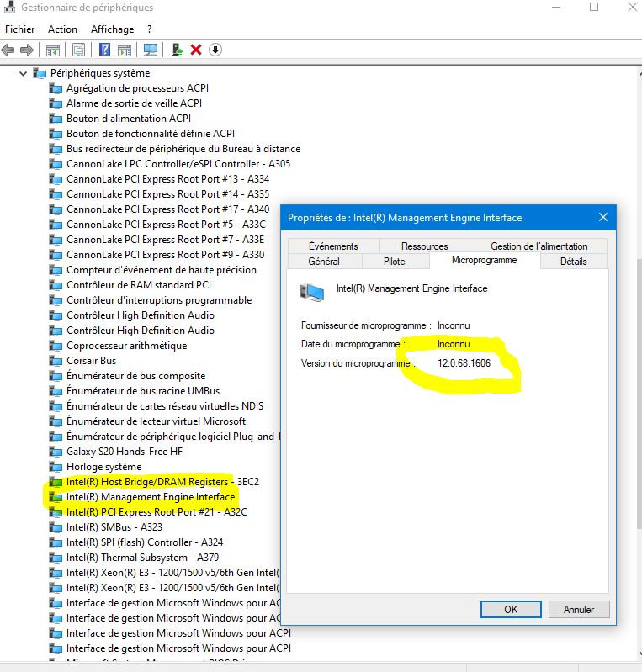Select Bus redirecteur de périphérique du Bureau à distance
The image size is (642, 672).
point(183,149)
